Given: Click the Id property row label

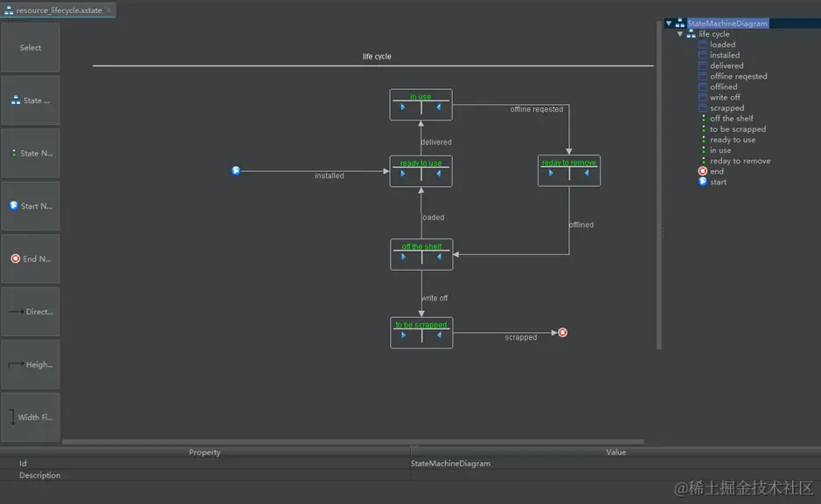Looking at the screenshot, I should [x=23, y=463].
